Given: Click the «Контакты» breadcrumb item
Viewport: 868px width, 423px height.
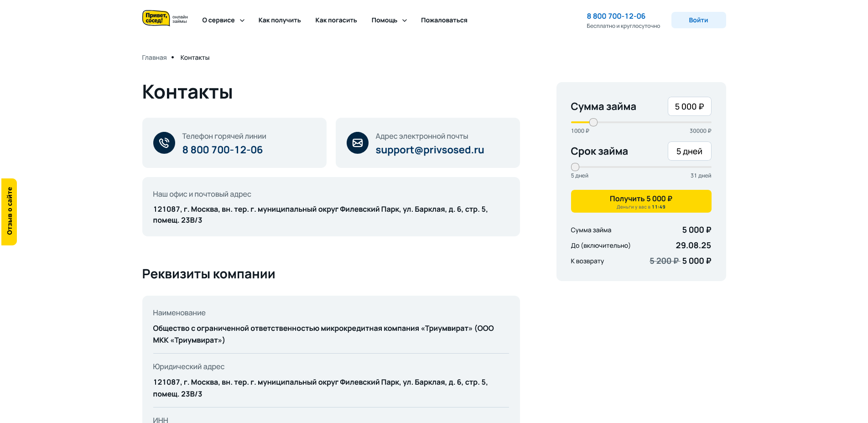Looking at the screenshot, I should pos(195,57).
